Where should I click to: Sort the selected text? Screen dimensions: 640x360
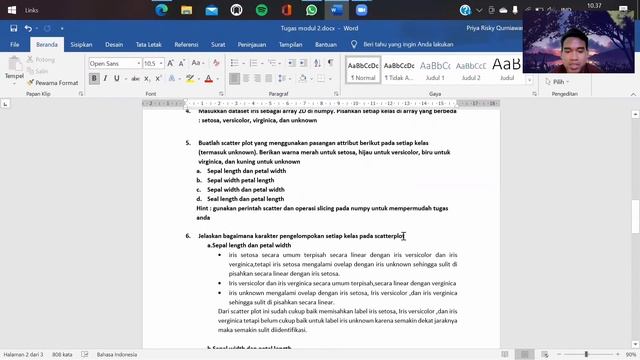(317, 63)
